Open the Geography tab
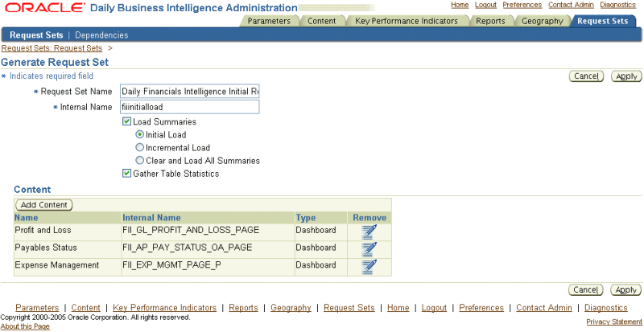 [x=542, y=21]
